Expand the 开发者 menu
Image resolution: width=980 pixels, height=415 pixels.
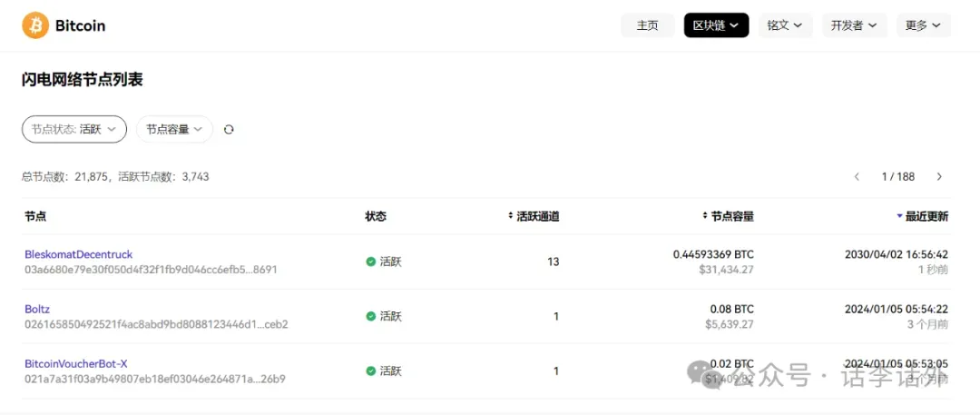855,25
